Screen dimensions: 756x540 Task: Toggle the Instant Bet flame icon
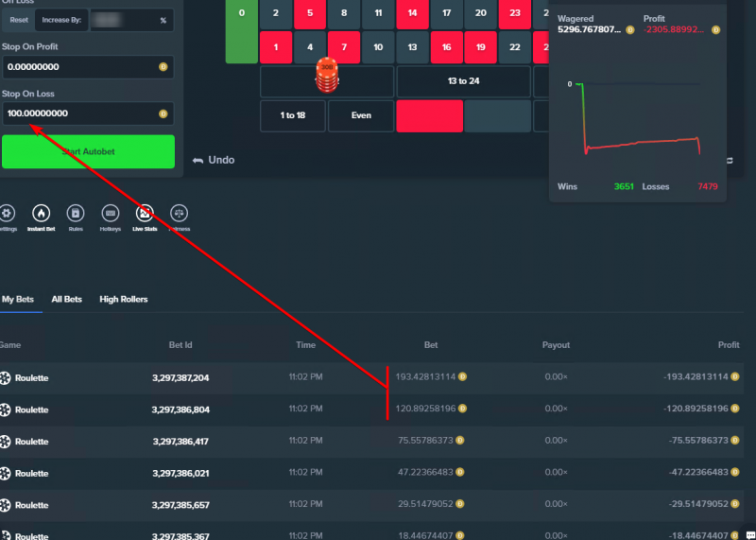pyautogui.click(x=41, y=213)
